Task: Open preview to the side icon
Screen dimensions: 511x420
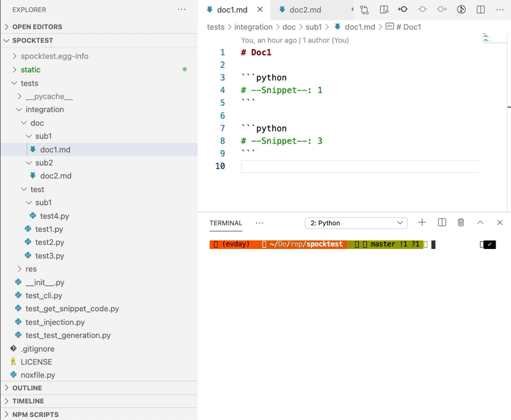Action: (385, 10)
